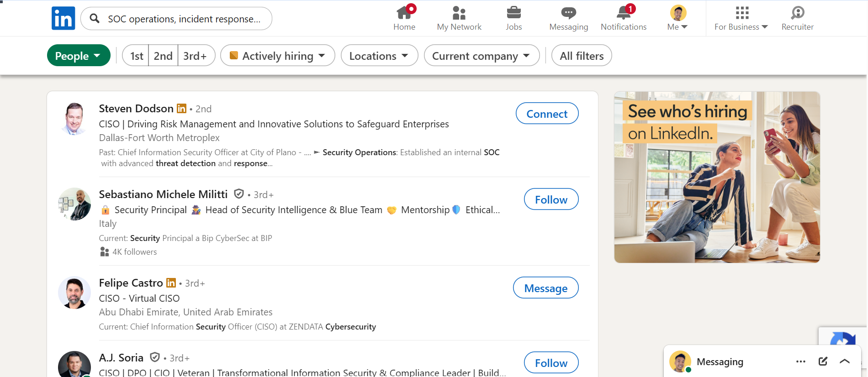868x377 pixels.
Task: Compose a new message icon
Action: (x=823, y=361)
